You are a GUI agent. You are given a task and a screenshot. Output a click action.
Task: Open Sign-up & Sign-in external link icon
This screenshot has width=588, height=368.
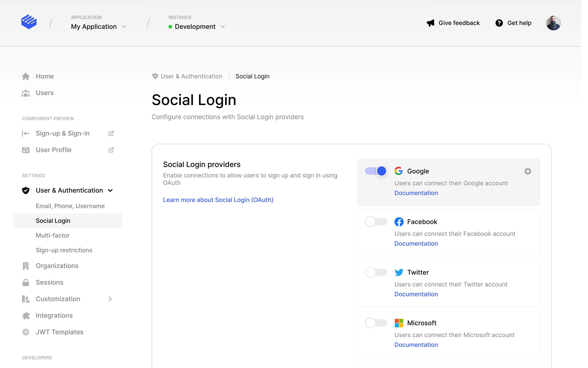click(111, 133)
